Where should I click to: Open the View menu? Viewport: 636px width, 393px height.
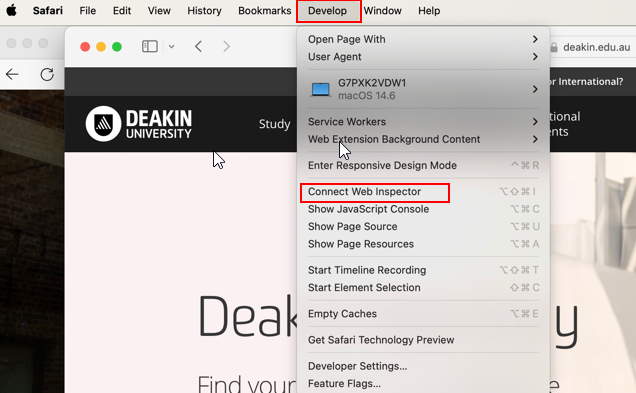(159, 11)
